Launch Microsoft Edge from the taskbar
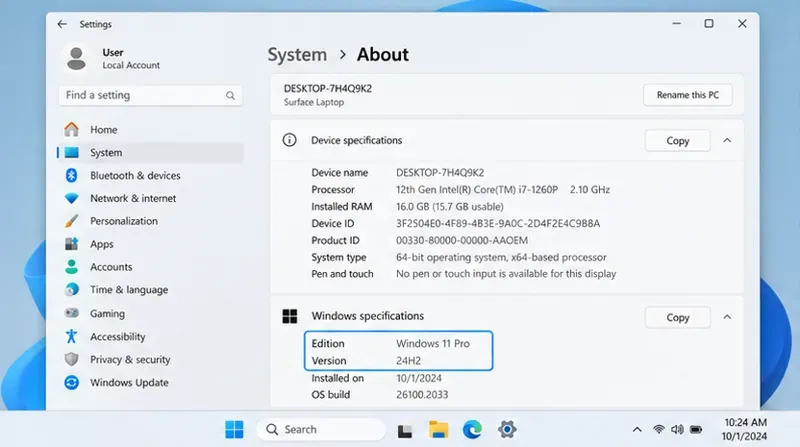The width and height of the screenshot is (800, 447). 472,430
